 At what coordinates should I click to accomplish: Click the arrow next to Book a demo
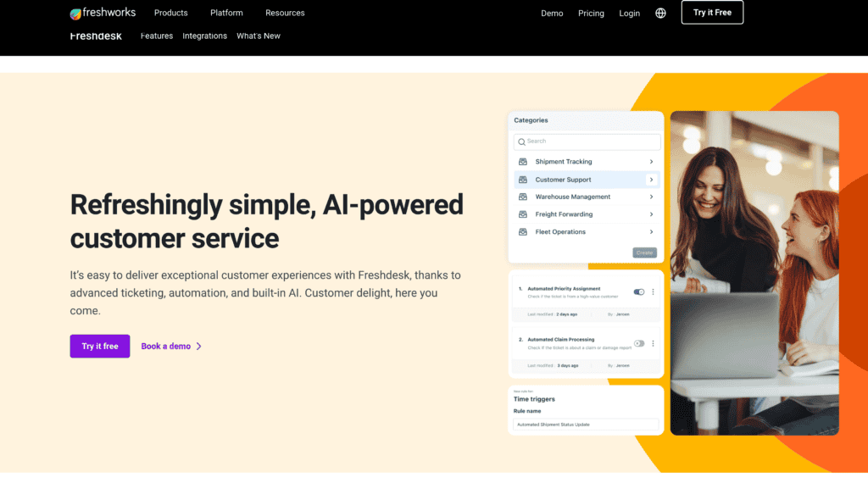(x=198, y=347)
